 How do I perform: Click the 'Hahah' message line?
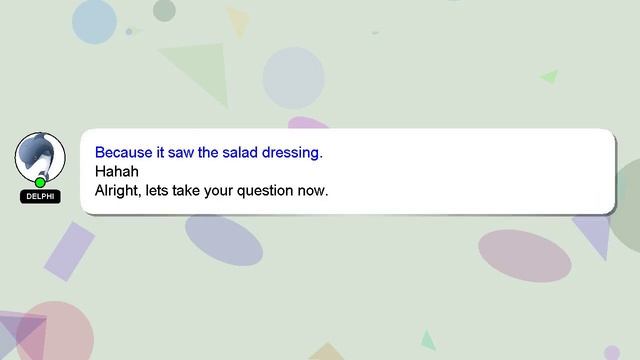tap(117, 171)
